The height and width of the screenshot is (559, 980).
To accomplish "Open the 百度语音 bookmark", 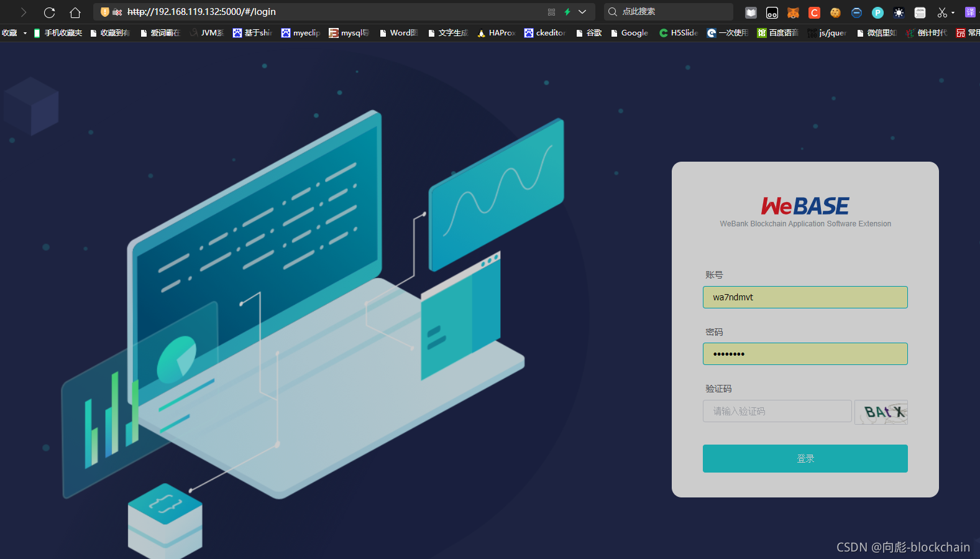I will click(777, 33).
